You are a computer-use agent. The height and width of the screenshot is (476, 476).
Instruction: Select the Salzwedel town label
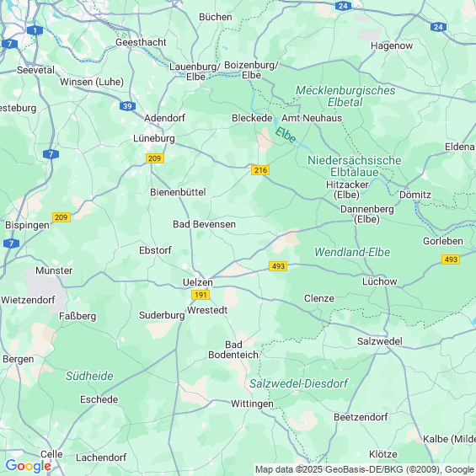[379, 341]
